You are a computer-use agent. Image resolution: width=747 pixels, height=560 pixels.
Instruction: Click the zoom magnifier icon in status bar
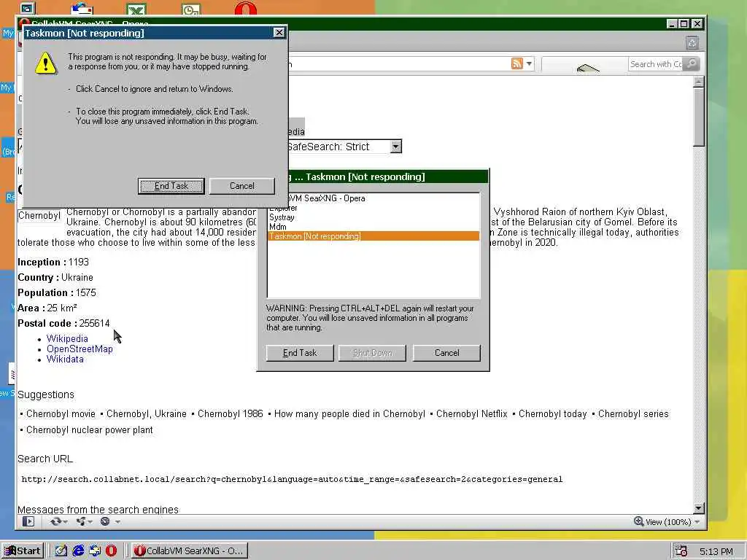point(639,521)
